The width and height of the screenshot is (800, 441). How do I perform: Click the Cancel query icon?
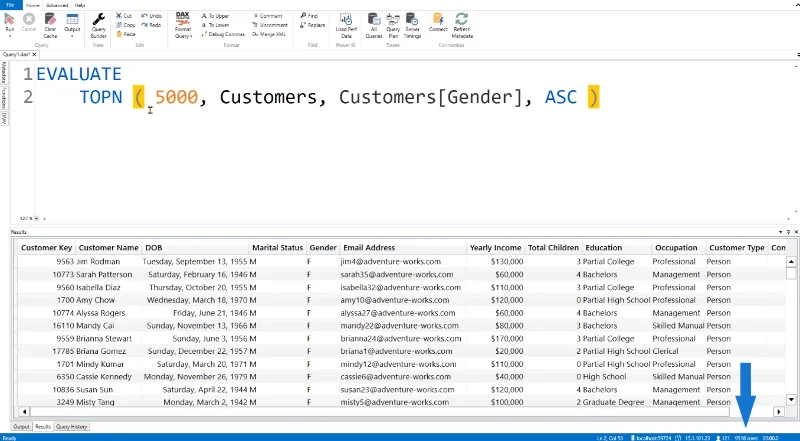(29, 21)
